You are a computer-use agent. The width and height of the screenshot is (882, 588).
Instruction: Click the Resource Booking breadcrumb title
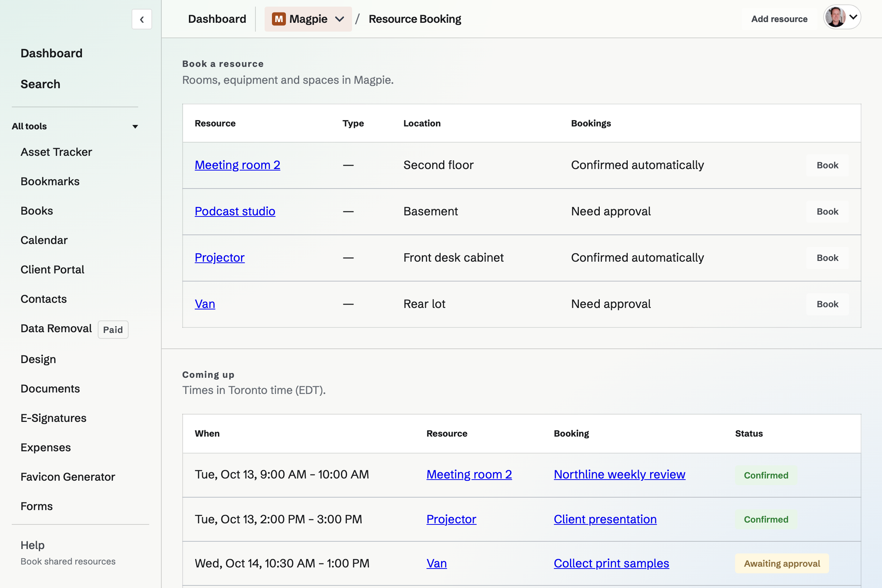(415, 19)
